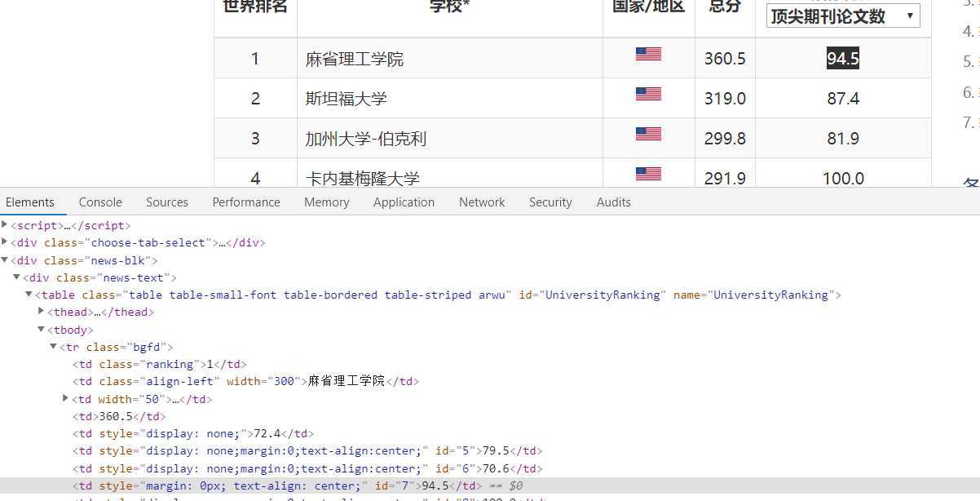The image size is (980, 501).
Task: Open the 卡内基梅隆大学 university link
Action: [x=363, y=178]
